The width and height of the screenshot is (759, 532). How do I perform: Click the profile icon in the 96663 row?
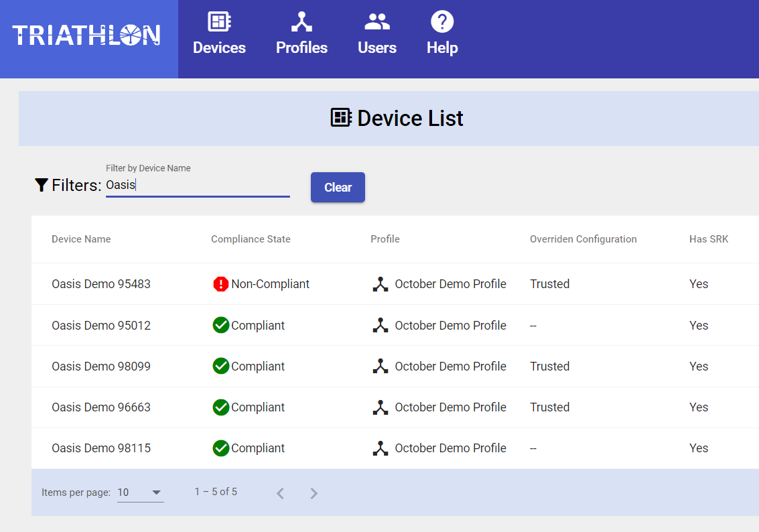pyautogui.click(x=381, y=407)
